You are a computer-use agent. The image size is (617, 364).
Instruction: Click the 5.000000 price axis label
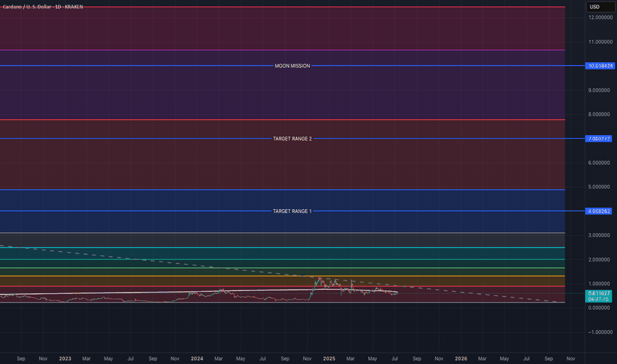point(599,187)
